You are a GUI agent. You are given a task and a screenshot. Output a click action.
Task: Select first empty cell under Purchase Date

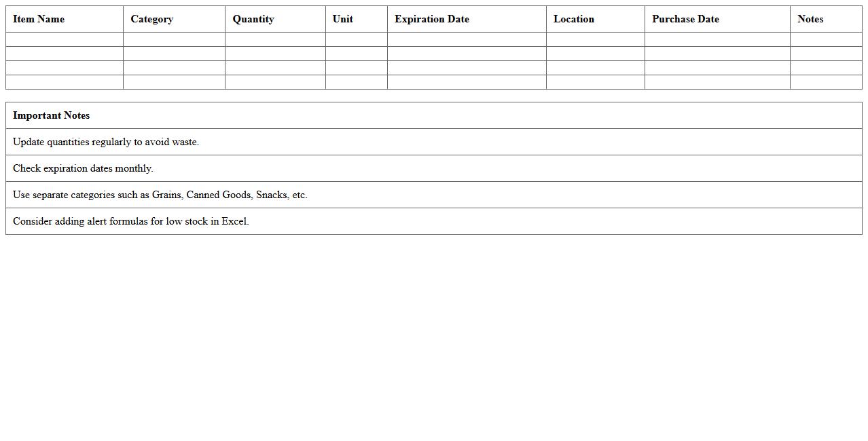click(717, 39)
